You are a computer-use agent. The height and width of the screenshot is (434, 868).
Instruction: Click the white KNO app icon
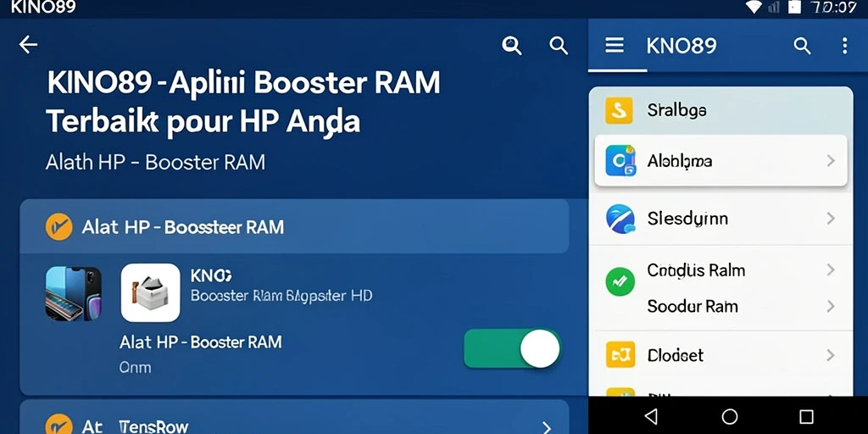(151, 292)
